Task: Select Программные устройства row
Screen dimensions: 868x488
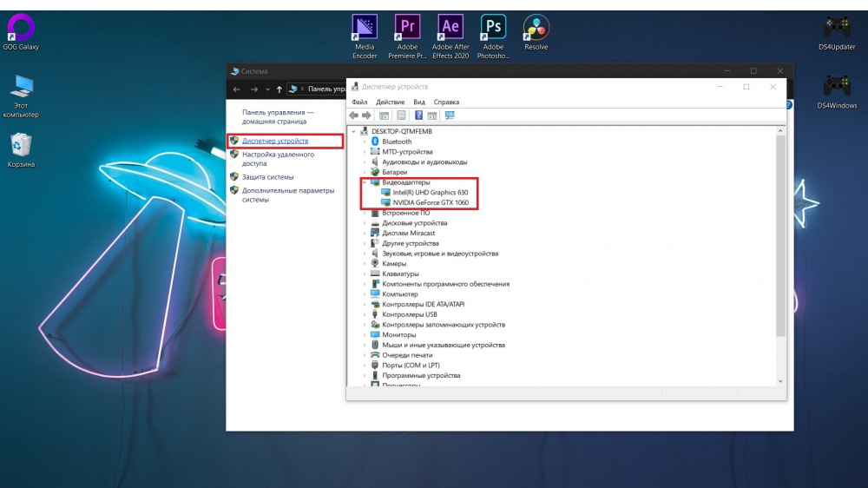Action: (x=421, y=376)
